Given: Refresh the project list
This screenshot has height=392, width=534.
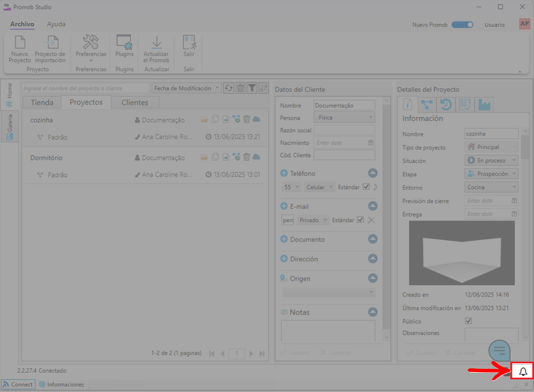Looking at the screenshot, I should pos(228,88).
